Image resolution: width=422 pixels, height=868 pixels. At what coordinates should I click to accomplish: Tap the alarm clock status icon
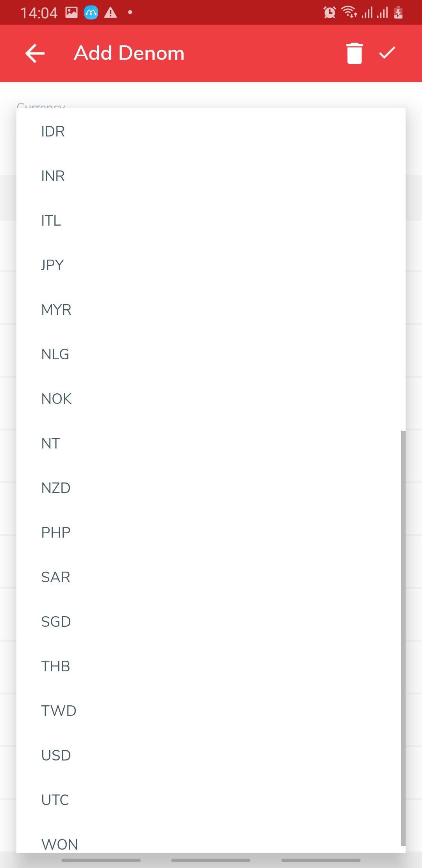pos(329,13)
